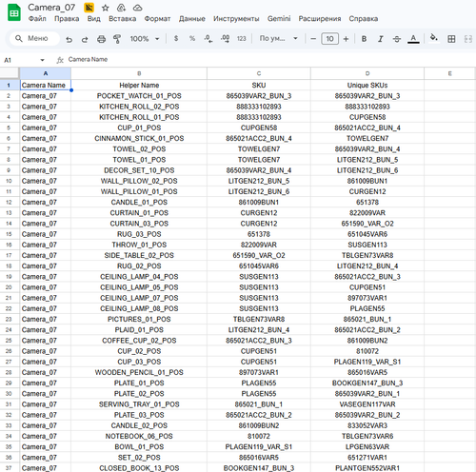Image resolution: width=476 pixels, height=472 pixels.
Task: Click the select-all corner box
Action: click(10, 73)
